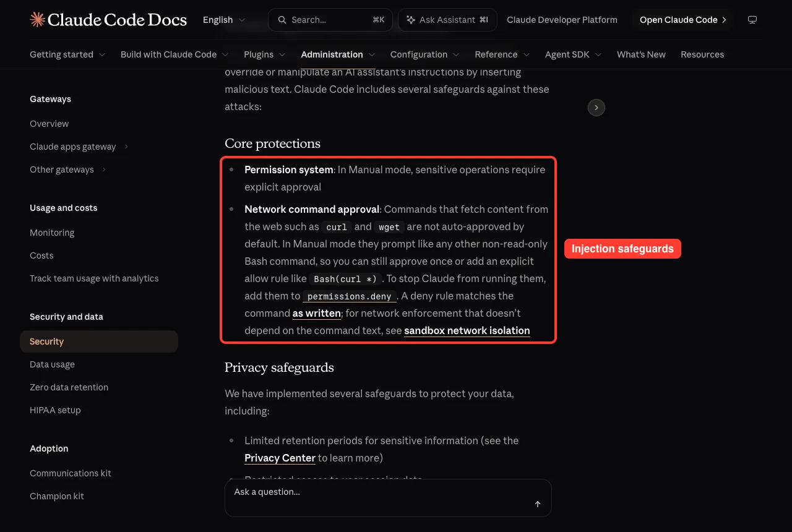The width and height of the screenshot is (792, 532).
Task: Open the Resources nav item
Action: [x=702, y=54]
